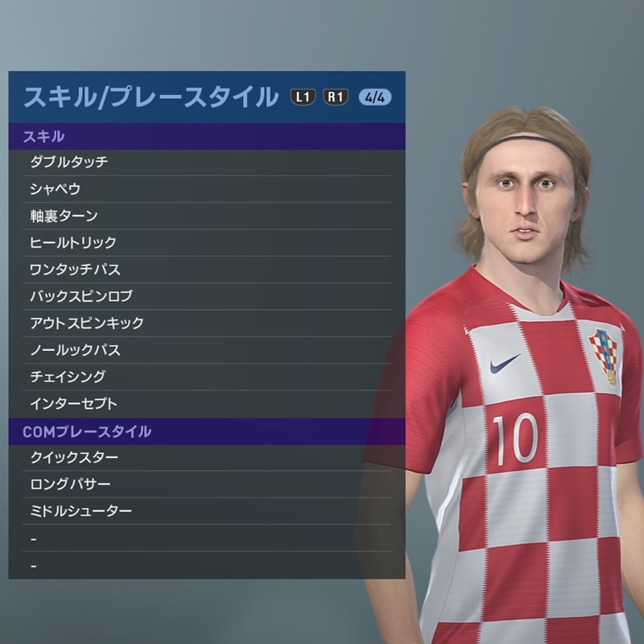Click the Nike swoosh on the jersey
The width and height of the screenshot is (644, 644).
pos(505,364)
